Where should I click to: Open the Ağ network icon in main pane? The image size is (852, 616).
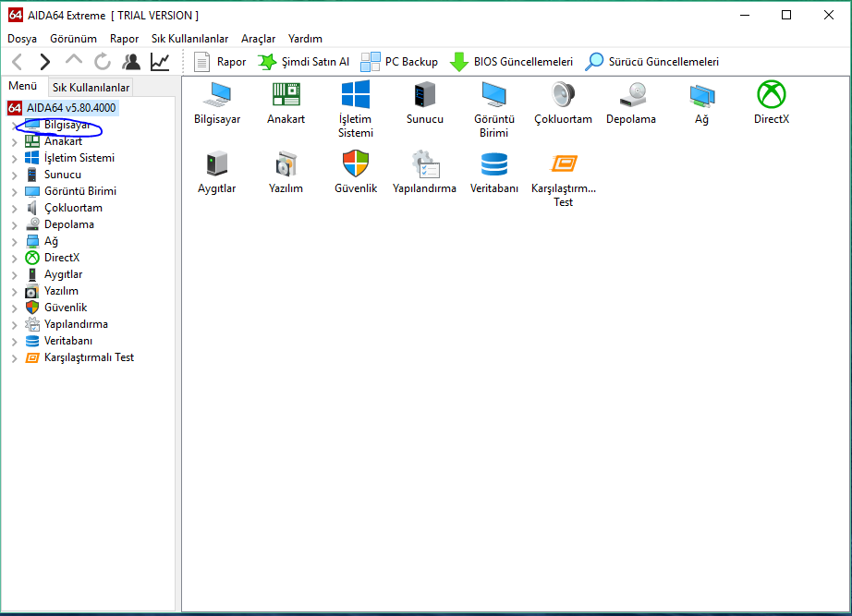701,96
